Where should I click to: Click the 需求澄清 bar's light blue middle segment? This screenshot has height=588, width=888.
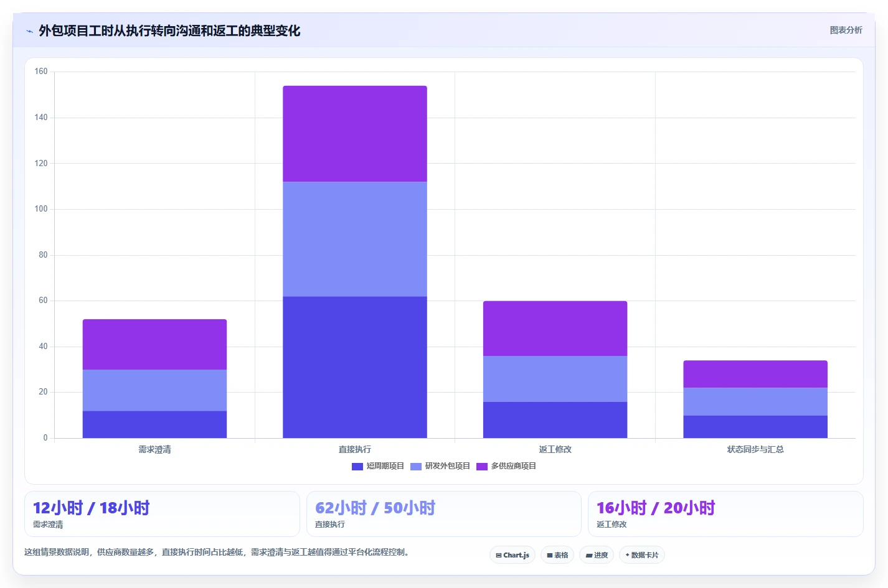(x=154, y=390)
